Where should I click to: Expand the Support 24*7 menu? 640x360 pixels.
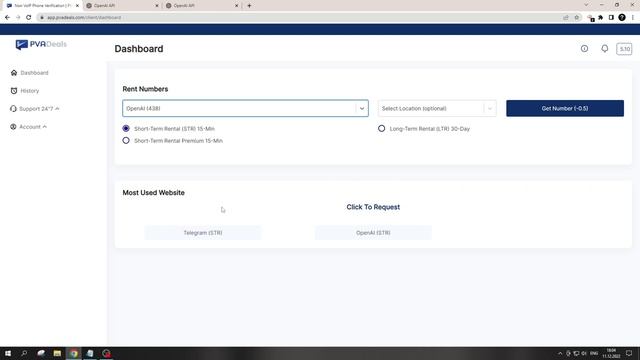(35, 109)
